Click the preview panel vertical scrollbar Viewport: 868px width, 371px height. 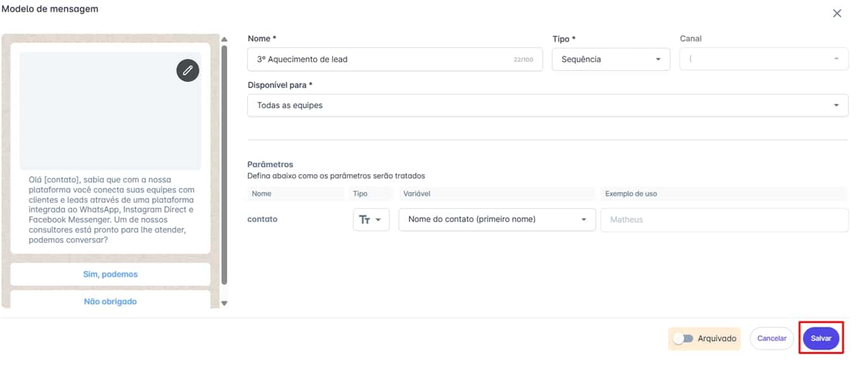224,165
